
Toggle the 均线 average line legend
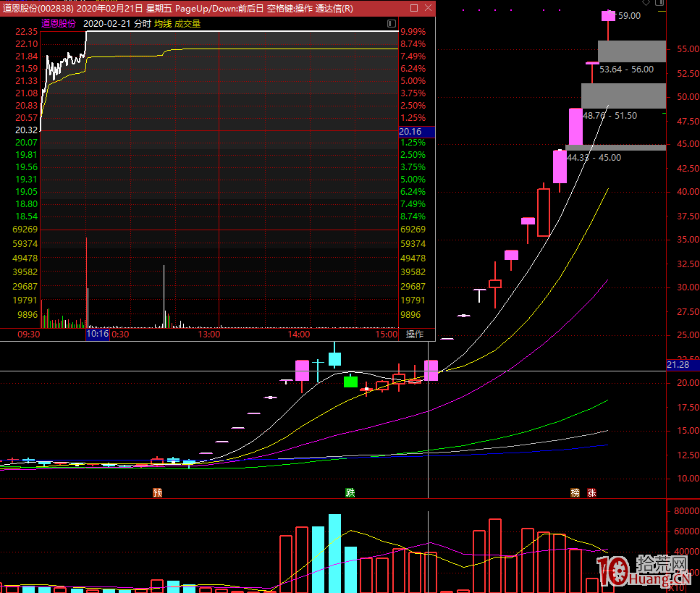pos(163,23)
